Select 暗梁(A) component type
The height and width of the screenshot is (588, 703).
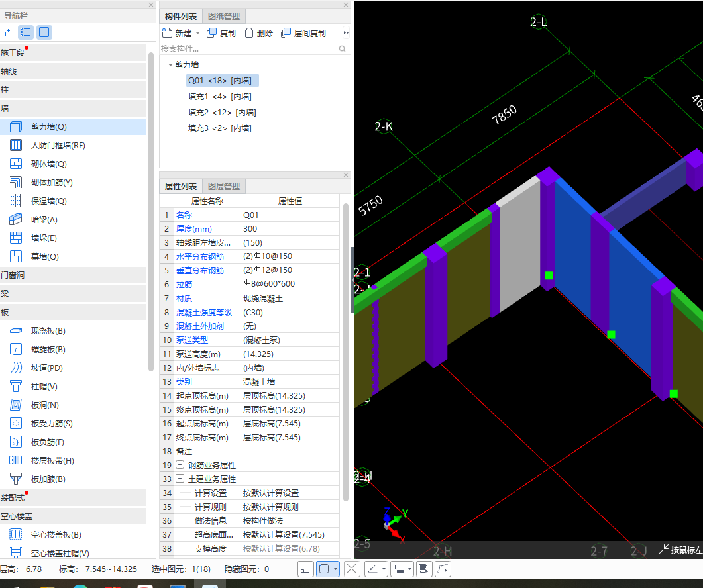(x=44, y=220)
